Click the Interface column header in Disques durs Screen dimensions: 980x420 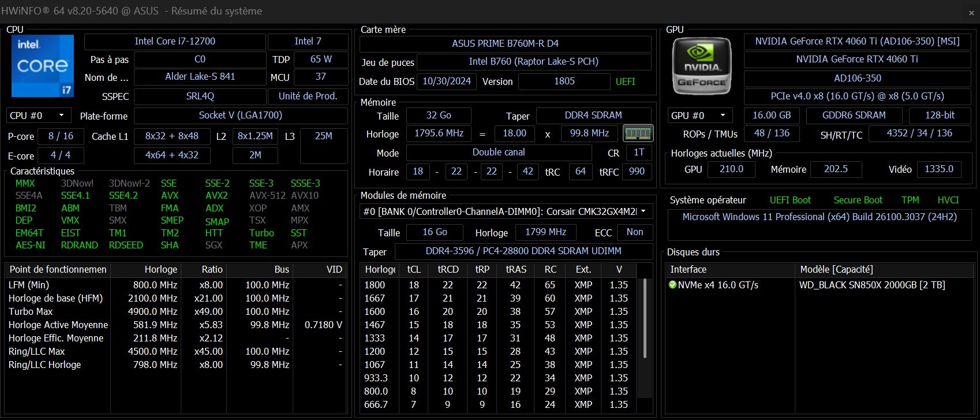point(731,269)
